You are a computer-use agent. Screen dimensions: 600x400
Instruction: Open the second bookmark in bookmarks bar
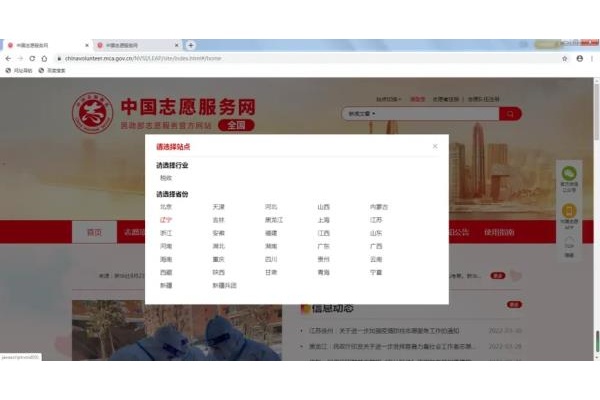pyautogui.click(x=52, y=70)
